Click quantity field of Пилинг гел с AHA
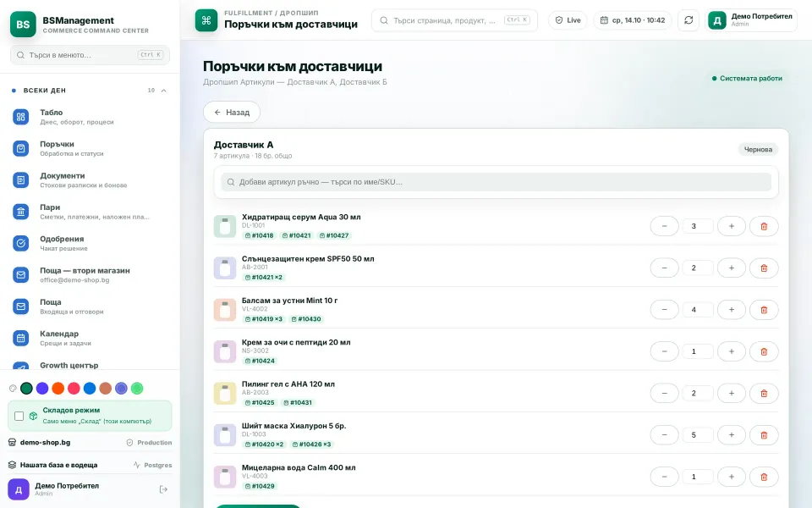The height and width of the screenshot is (508, 812). 698,394
